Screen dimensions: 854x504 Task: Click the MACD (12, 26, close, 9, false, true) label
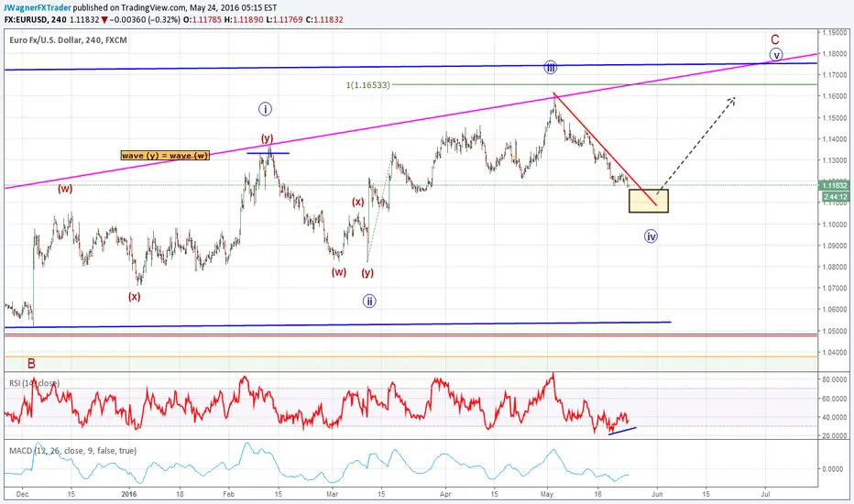[73, 451]
